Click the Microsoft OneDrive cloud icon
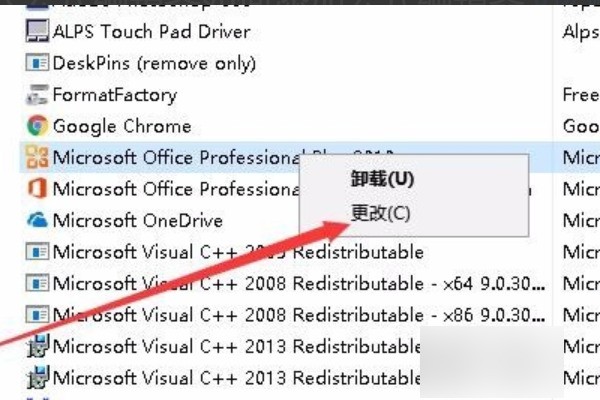The width and height of the screenshot is (600, 400). (37, 220)
